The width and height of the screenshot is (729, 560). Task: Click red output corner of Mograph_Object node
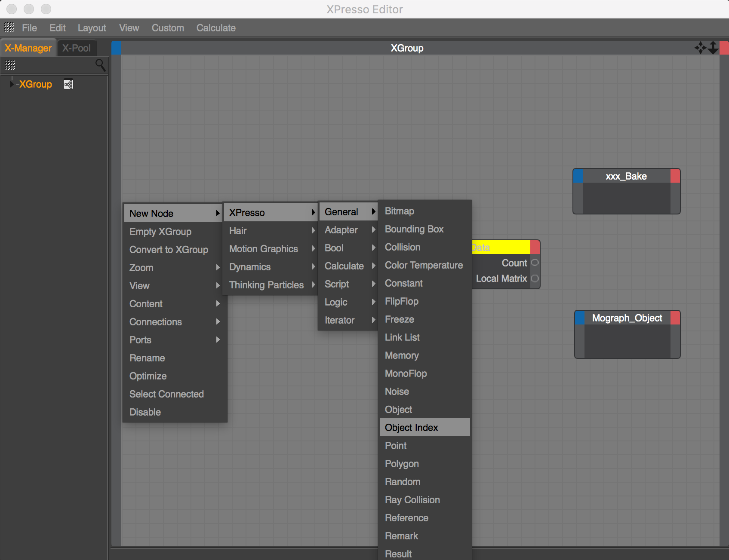[675, 318]
